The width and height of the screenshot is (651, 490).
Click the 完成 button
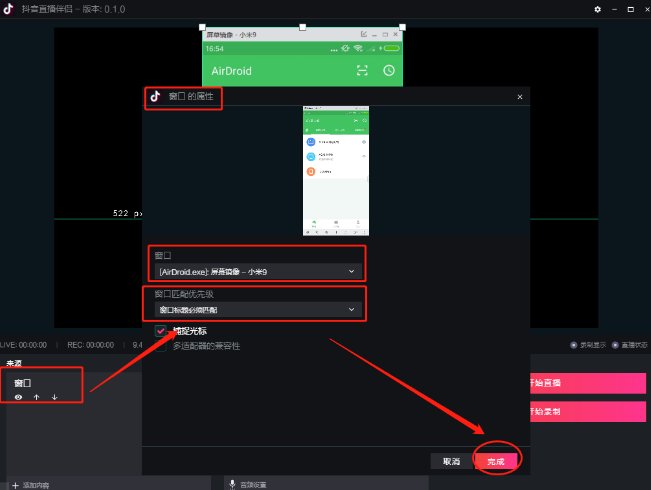(x=497, y=461)
